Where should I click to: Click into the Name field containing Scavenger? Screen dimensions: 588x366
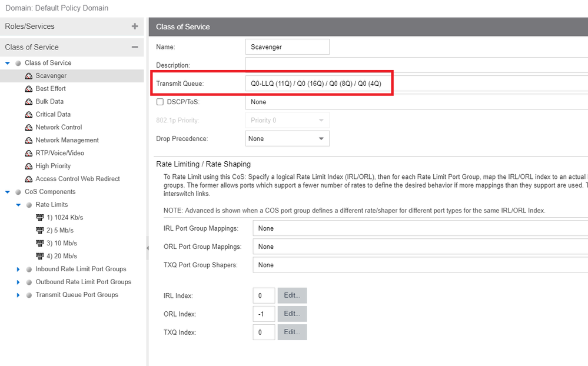click(x=287, y=47)
